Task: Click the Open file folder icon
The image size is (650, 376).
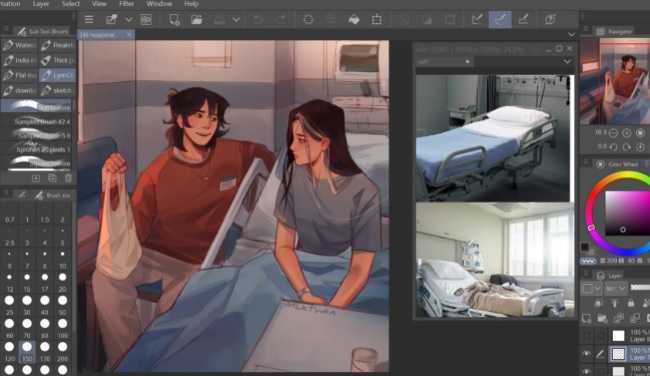Action: (196, 19)
